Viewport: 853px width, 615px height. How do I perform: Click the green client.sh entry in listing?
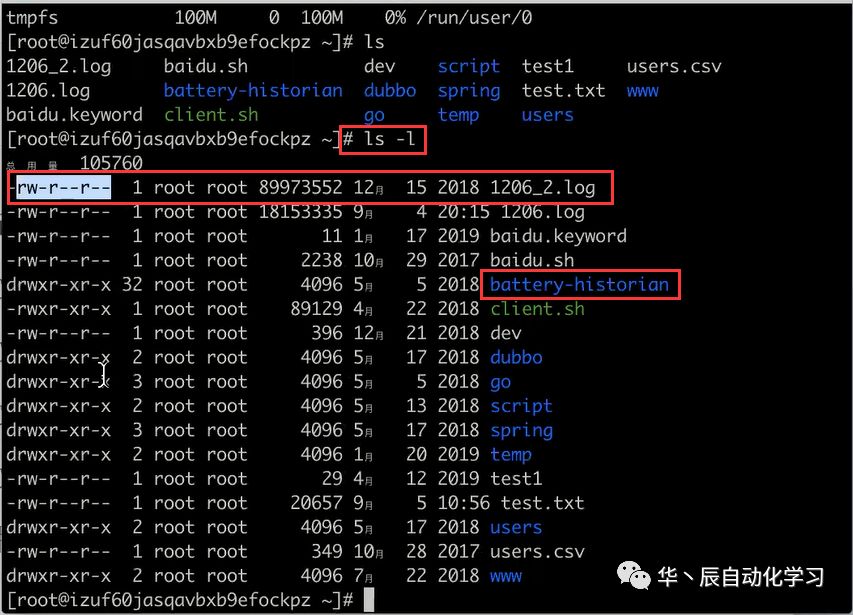click(x=537, y=309)
